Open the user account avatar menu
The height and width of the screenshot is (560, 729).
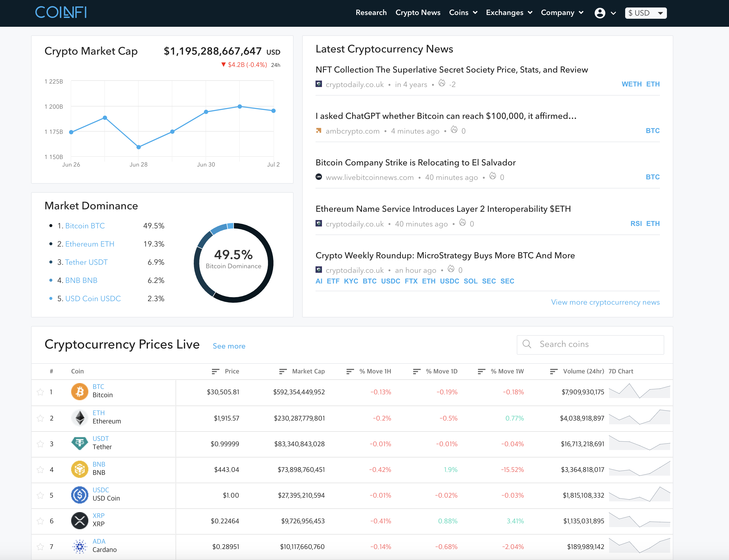[600, 13]
